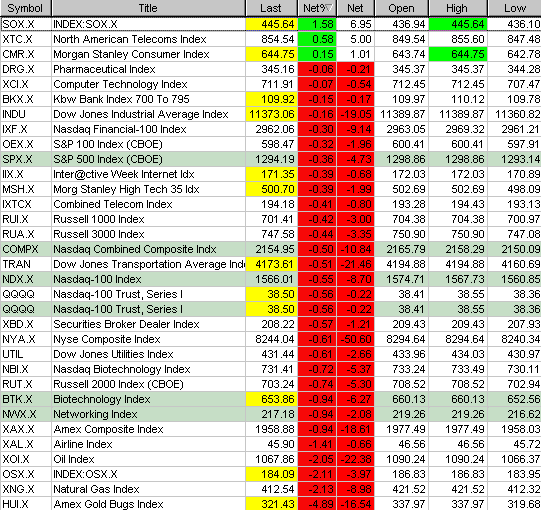Image resolution: width=541 pixels, height=510 pixels.
Task: Select the Nasdaq Combined Composite Indx row
Action: [270, 249]
